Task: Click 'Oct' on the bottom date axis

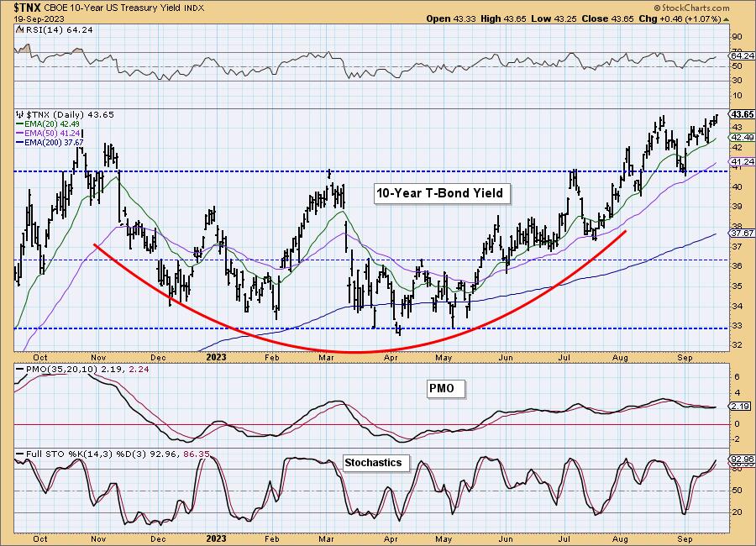Action: tap(40, 538)
